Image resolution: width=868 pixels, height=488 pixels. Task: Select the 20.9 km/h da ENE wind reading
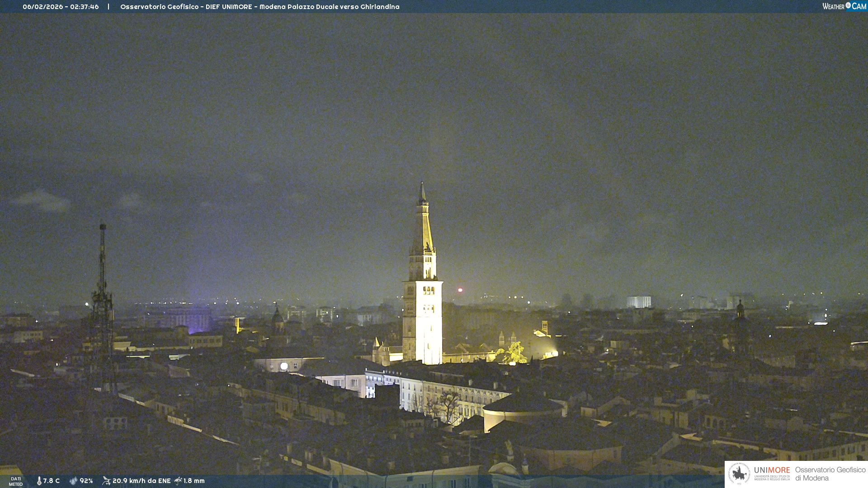(x=142, y=481)
